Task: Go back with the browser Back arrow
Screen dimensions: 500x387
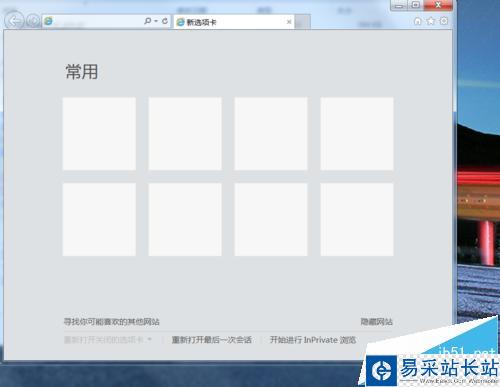Action: pyautogui.click(x=15, y=21)
